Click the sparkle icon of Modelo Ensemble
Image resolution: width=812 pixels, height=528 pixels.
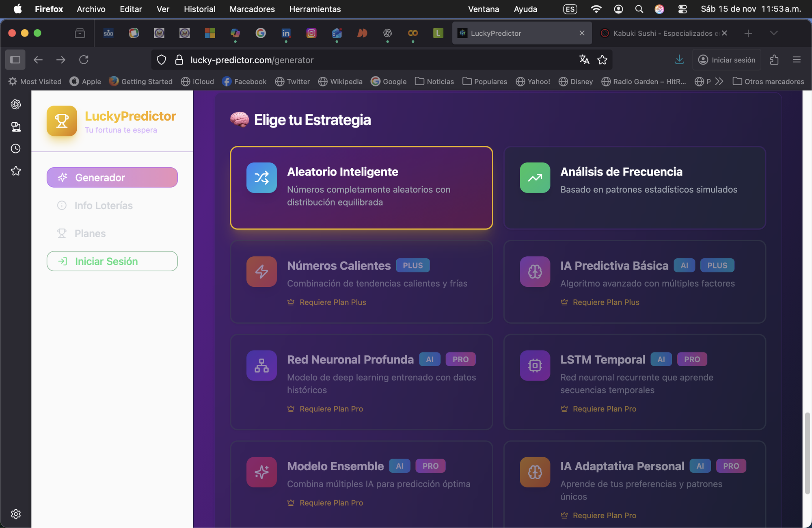click(261, 472)
